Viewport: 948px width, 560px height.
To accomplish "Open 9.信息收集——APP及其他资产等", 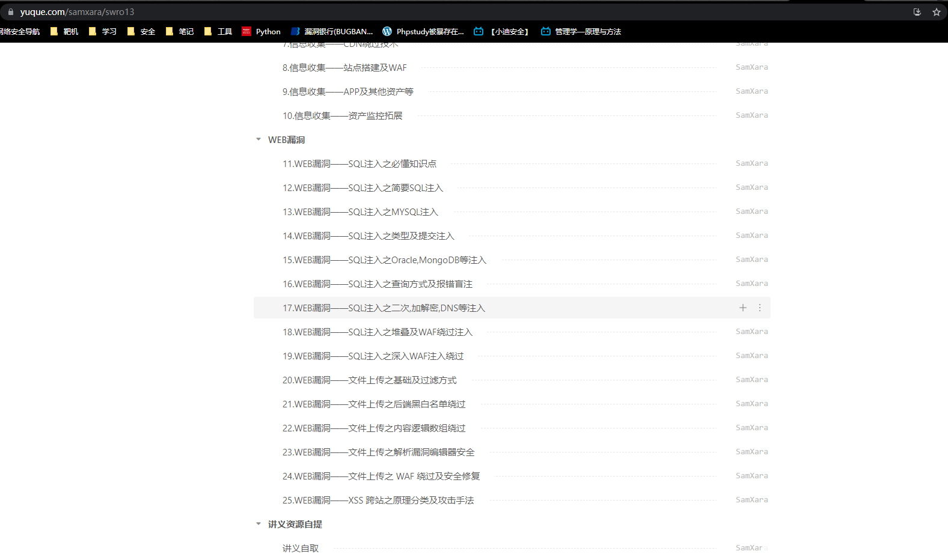I will (x=348, y=92).
